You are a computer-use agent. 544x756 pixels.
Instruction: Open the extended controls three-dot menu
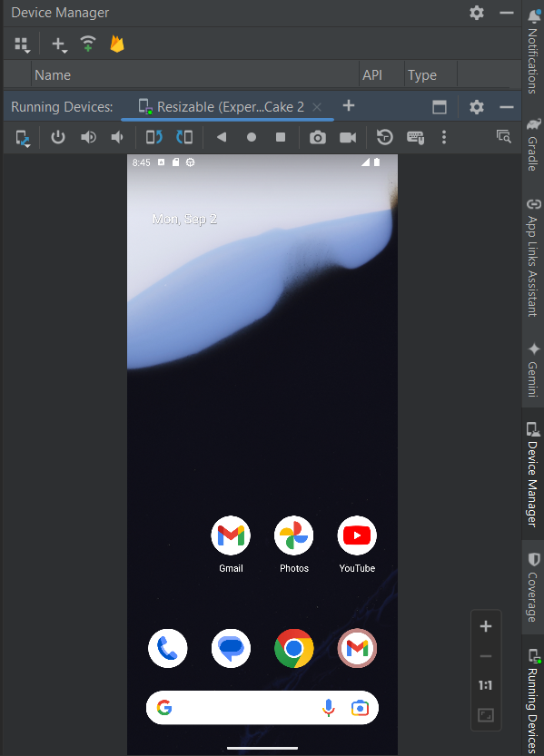pos(444,137)
